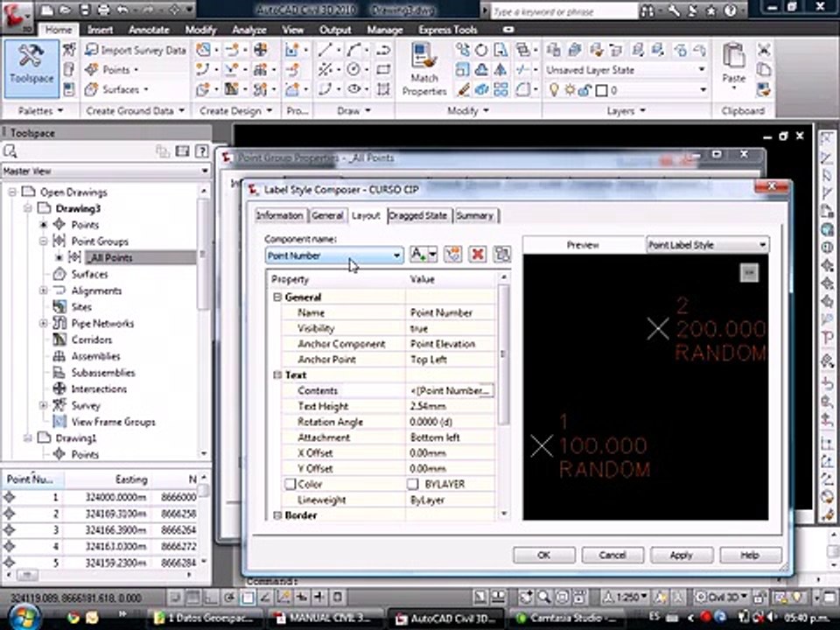
Task: Click the layer color square swatch
Action: click(602, 90)
